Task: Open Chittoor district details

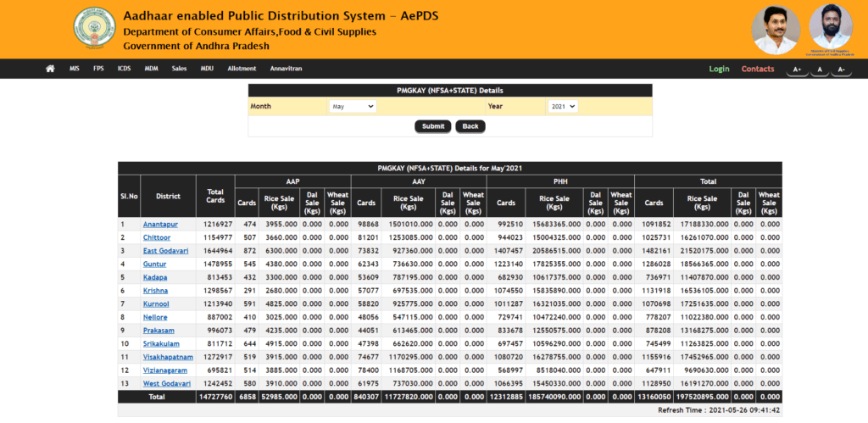Action: click(x=157, y=237)
